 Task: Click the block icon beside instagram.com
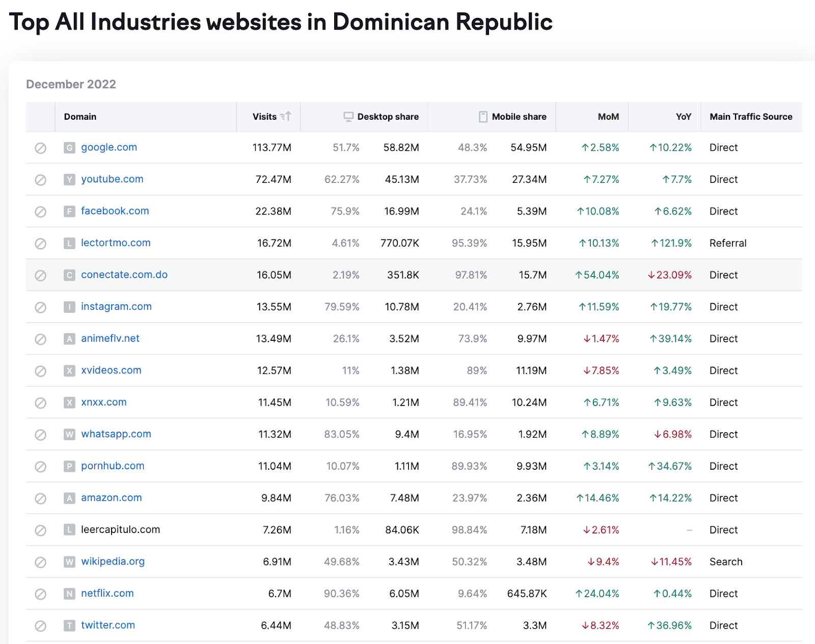coord(40,307)
